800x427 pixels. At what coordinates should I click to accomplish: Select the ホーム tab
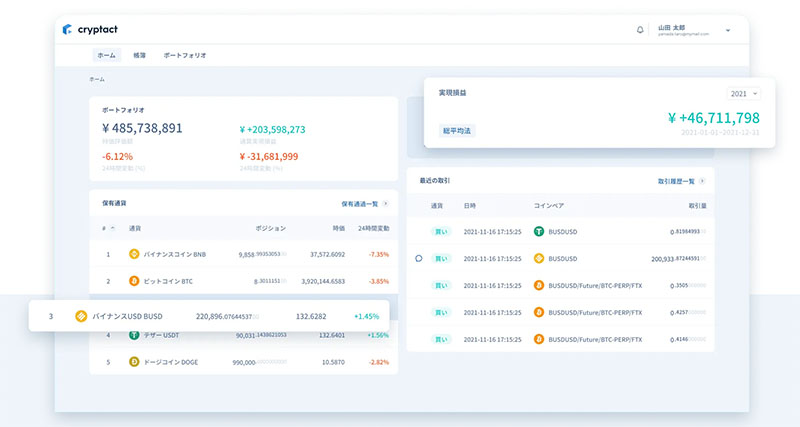[107, 55]
